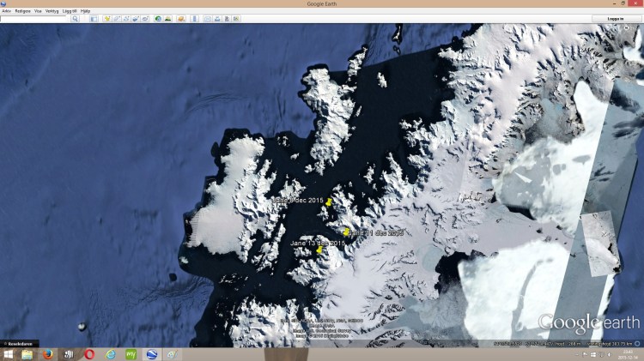Expand the Visa menu
Image resolution: width=644 pixels, height=361 pixels.
pyautogui.click(x=38, y=11)
